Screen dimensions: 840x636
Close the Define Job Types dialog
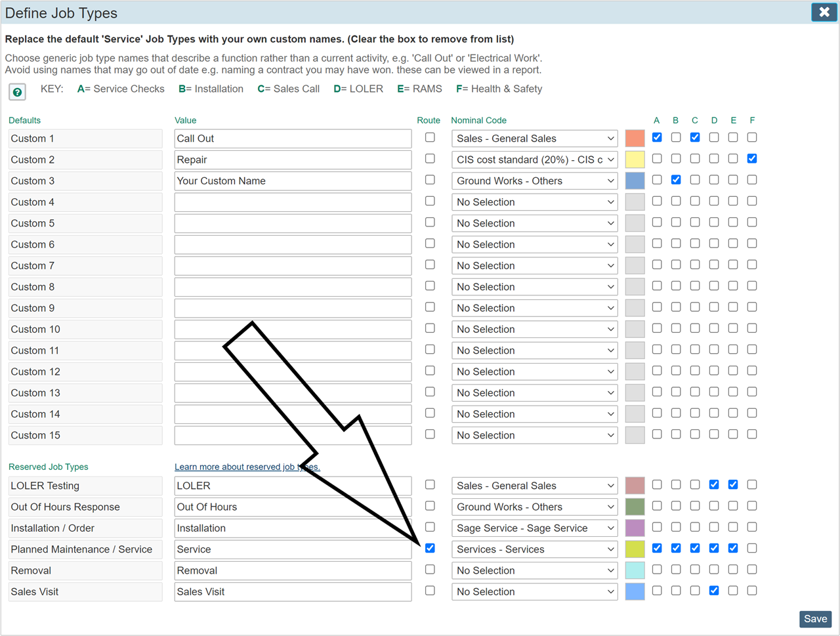pos(824,12)
